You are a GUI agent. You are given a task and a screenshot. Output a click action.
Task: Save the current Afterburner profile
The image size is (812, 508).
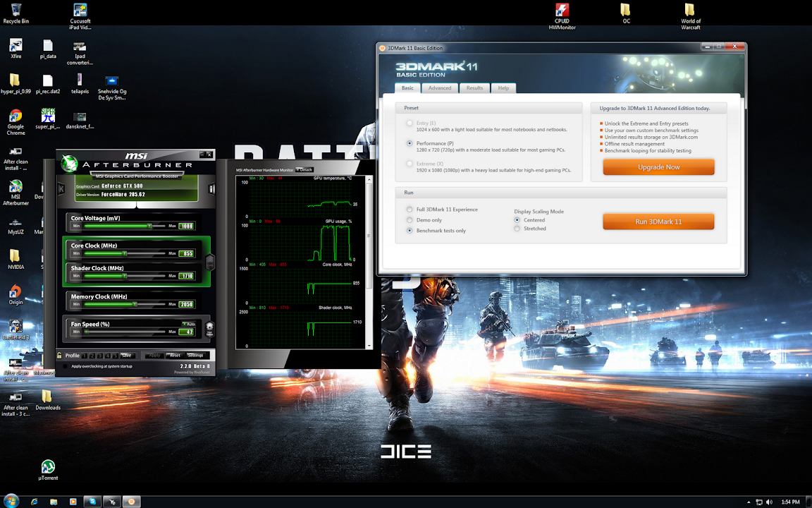[x=127, y=356]
